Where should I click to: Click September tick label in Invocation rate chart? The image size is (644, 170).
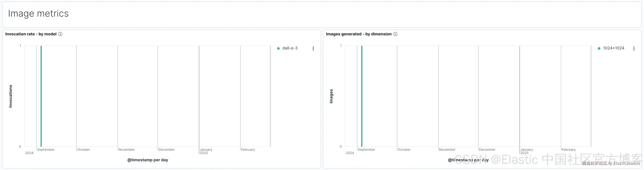tap(46, 150)
